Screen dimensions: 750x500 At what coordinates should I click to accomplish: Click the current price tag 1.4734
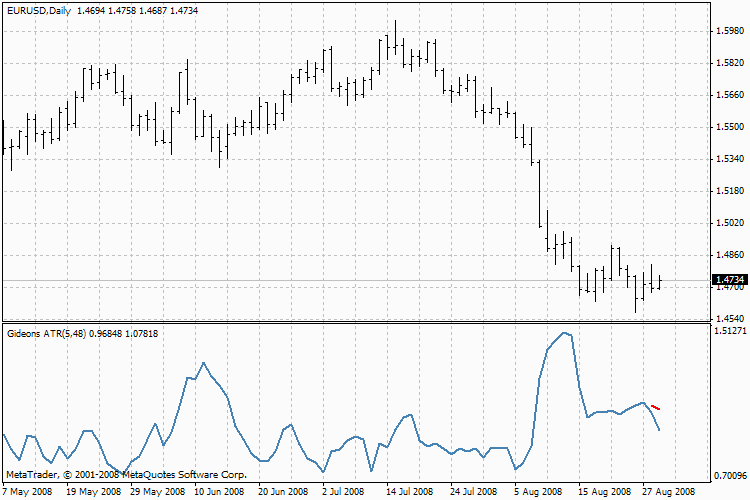[729, 280]
